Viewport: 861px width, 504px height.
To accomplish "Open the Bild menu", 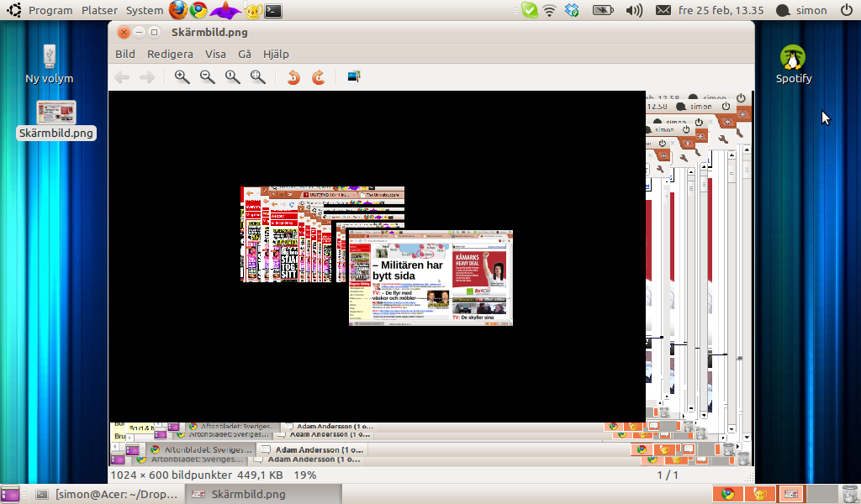I will [124, 54].
